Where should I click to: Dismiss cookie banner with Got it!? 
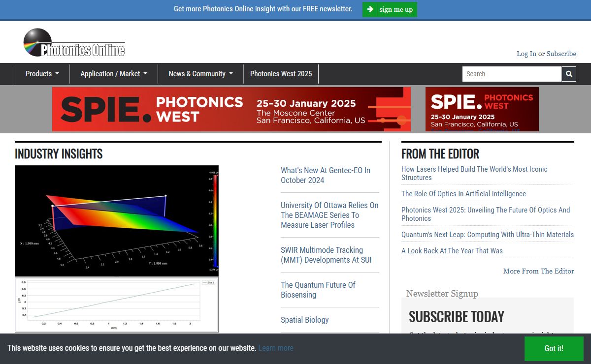tap(554, 348)
